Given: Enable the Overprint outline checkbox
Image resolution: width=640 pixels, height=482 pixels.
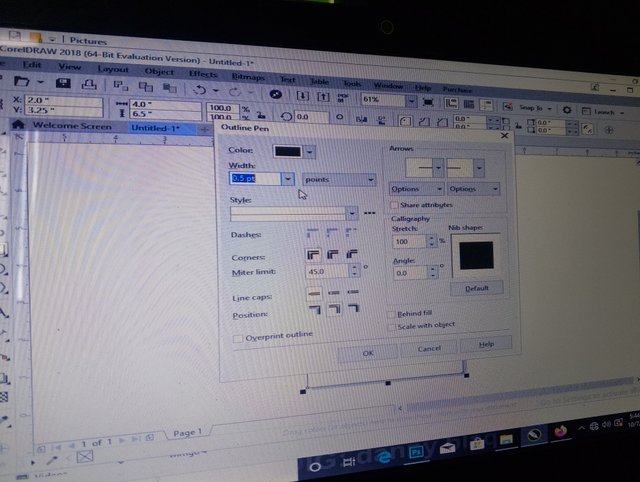Looking at the screenshot, I should (x=238, y=339).
